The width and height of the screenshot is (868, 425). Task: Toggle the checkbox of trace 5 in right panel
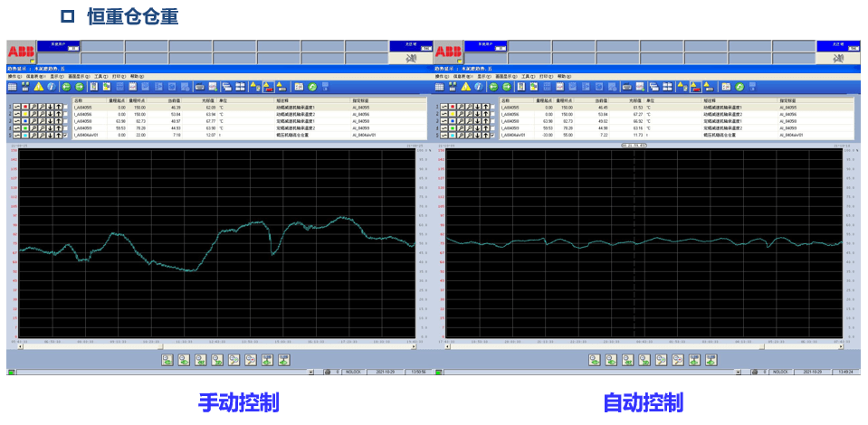tap(493, 135)
